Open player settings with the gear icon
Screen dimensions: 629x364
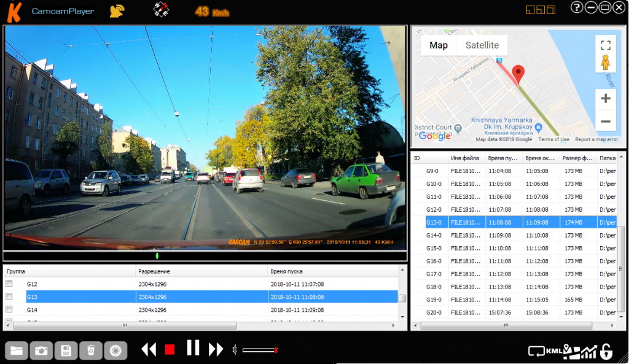click(115, 350)
